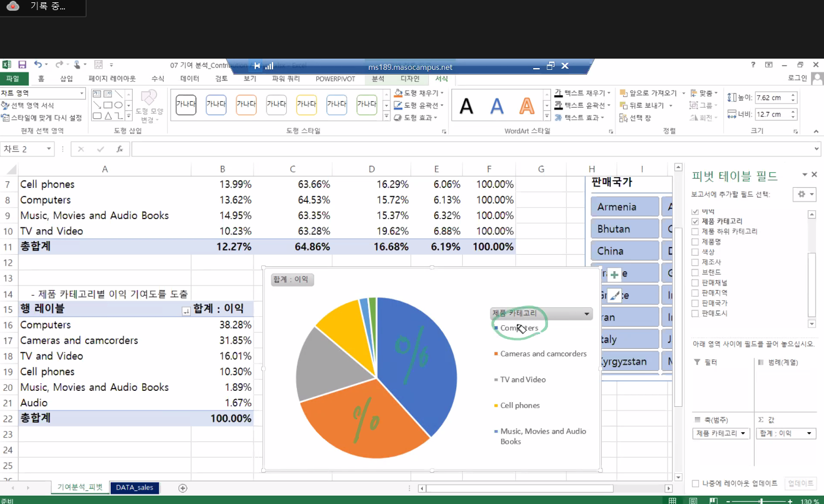Click the insert function fx icon
The width and height of the screenshot is (824, 504).
[x=120, y=149]
